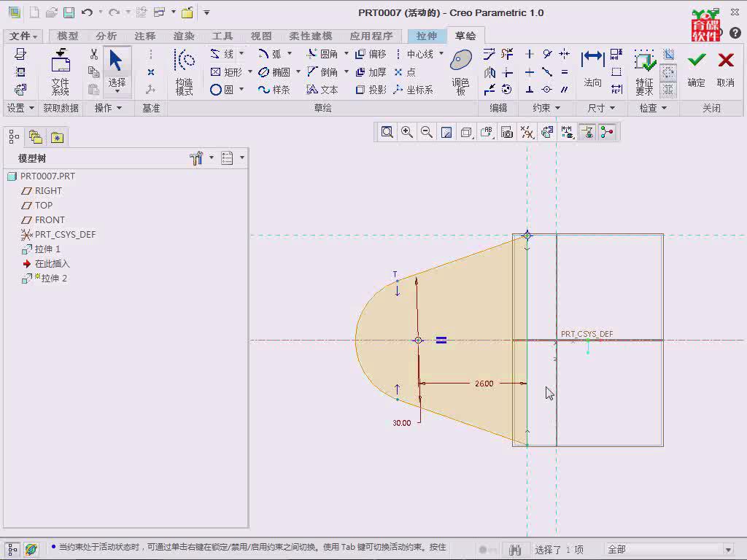Open the Centerline (中心线) dropdown arrow

click(x=441, y=53)
